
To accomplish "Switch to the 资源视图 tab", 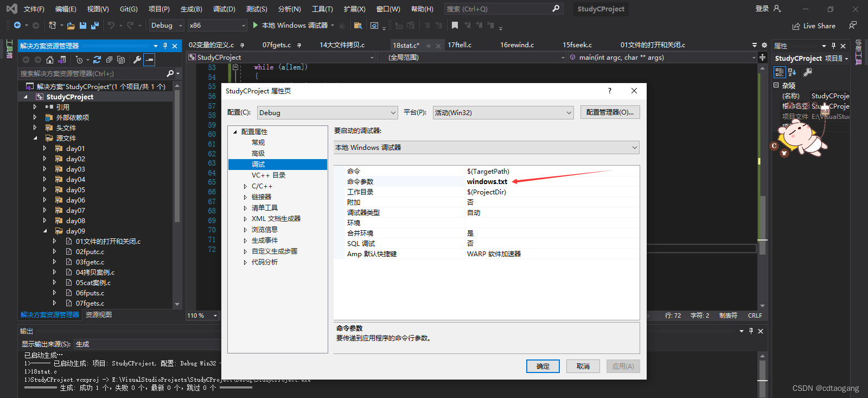I will point(99,315).
